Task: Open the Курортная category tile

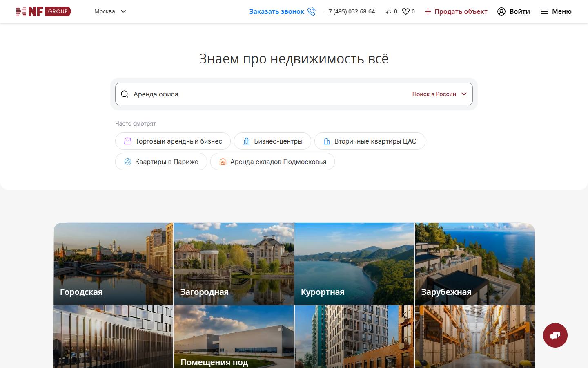Action: pyautogui.click(x=354, y=264)
